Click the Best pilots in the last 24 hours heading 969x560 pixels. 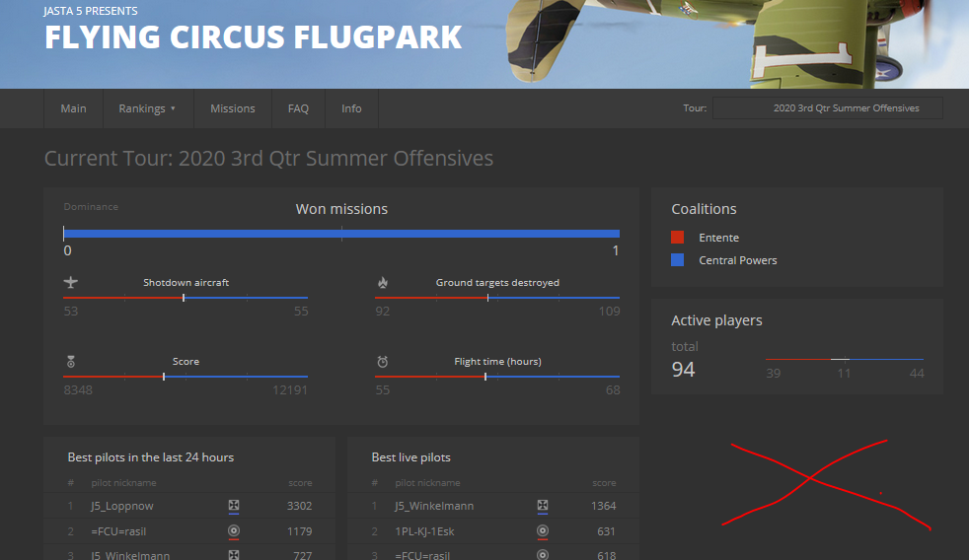pos(151,457)
